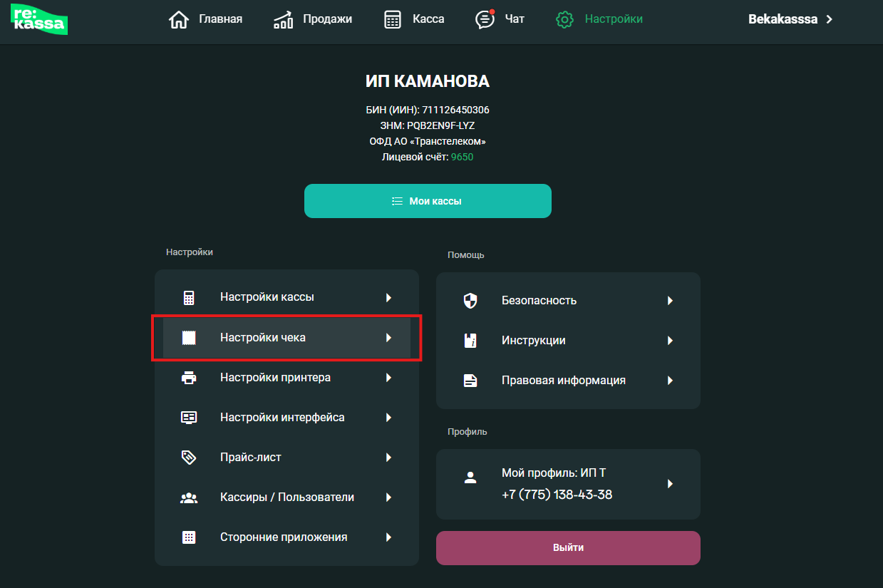Image resolution: width=883 pixels, height=588 pixels.
Task: Open the Безопасность help item
Action: 568,301
